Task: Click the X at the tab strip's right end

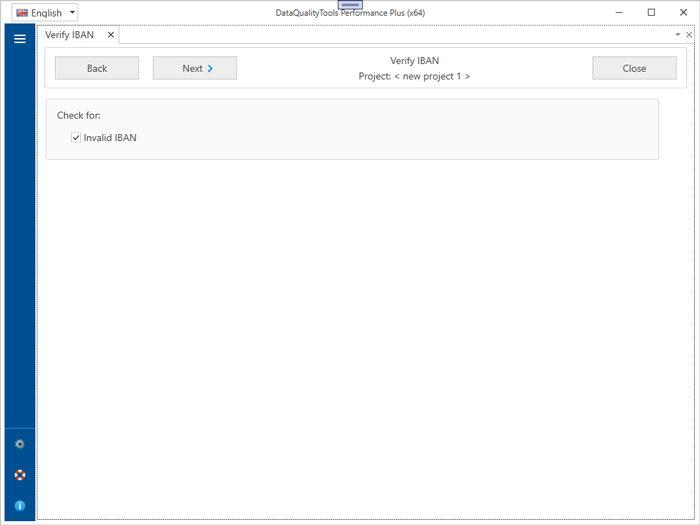Action: point(689,35)
